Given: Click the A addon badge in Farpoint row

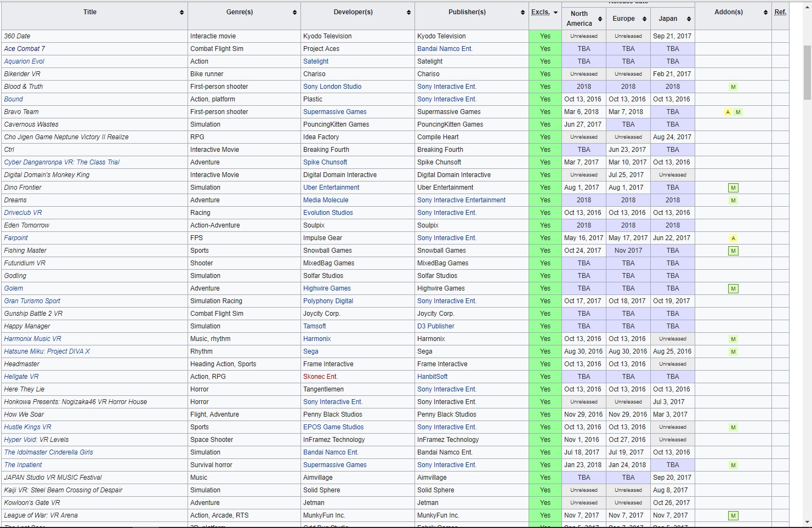Looking at the screenshot, I should click(x=733, y=238).
